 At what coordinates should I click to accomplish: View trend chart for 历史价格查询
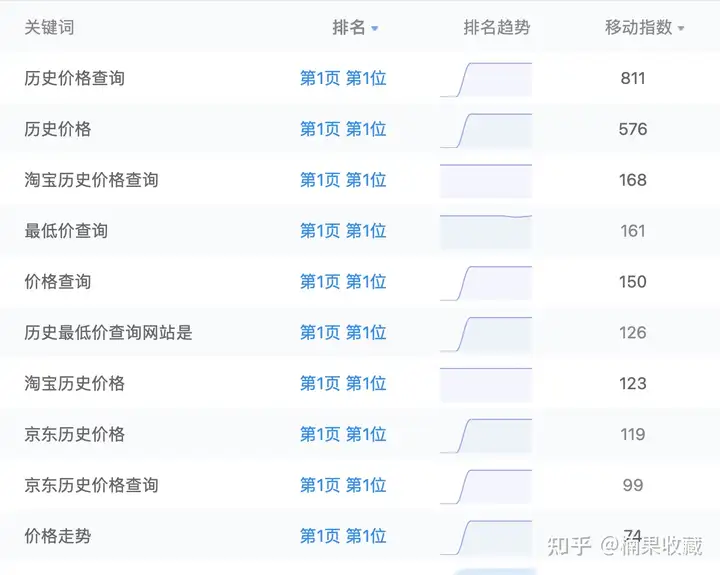[x=486, y=79]
